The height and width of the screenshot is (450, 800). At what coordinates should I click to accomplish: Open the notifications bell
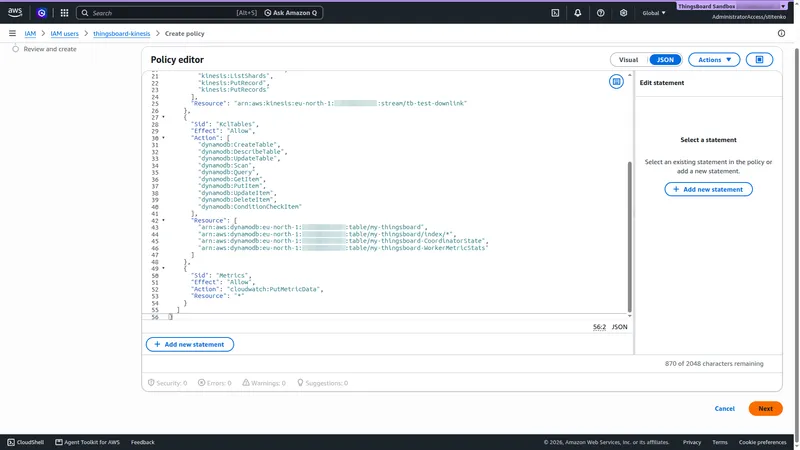click(578, 13)
